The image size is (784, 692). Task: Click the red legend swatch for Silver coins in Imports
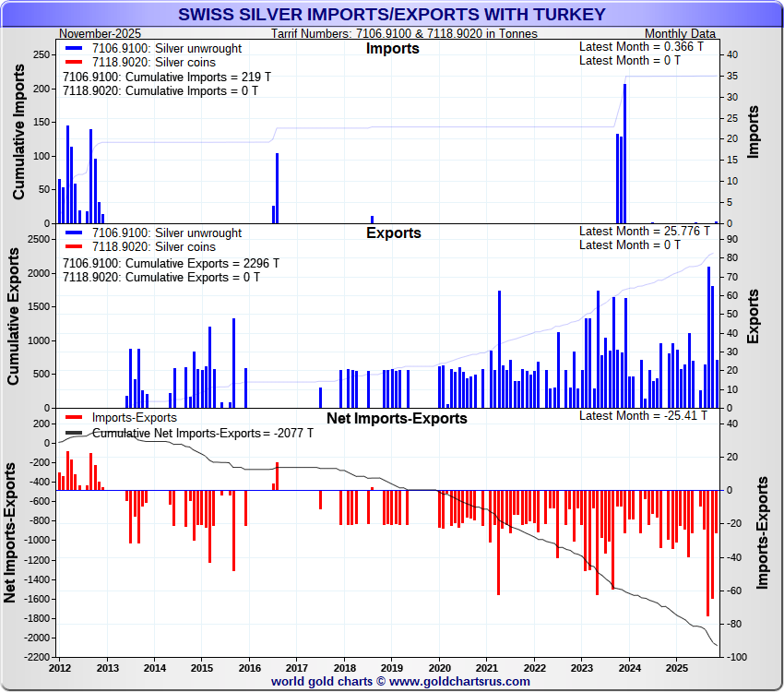[x=74, y=63]
